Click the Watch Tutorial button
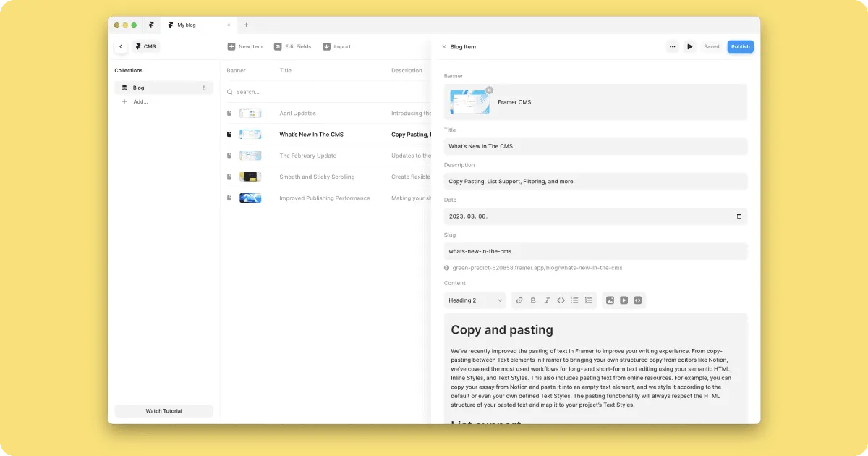Image resolution: width=868 pixels, height=456 pixels. pos(163,411)
